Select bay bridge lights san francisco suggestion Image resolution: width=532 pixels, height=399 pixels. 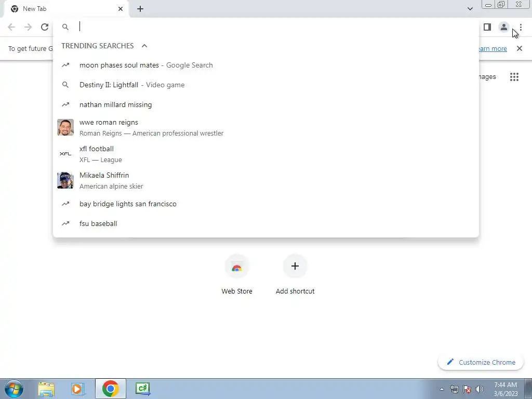pos(266,204)
